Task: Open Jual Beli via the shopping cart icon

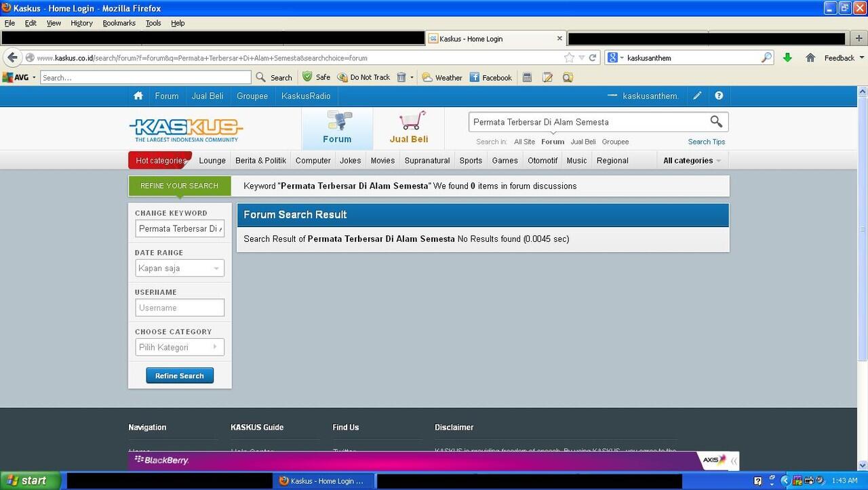Action: (412, 121)
